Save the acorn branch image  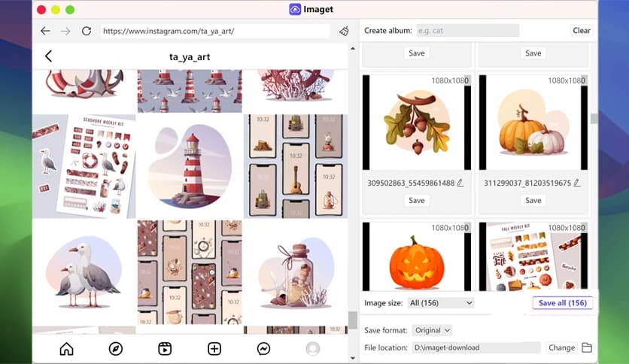(416, 201)
